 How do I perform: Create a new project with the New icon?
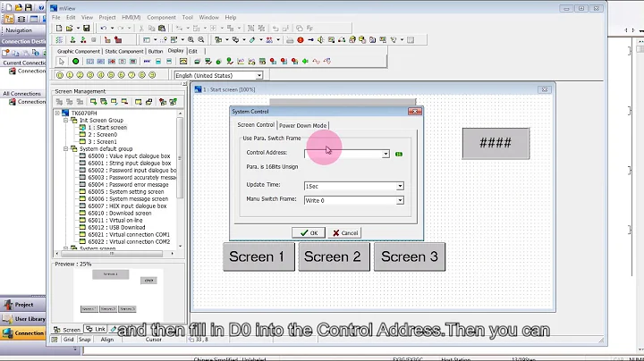(59, 29)
